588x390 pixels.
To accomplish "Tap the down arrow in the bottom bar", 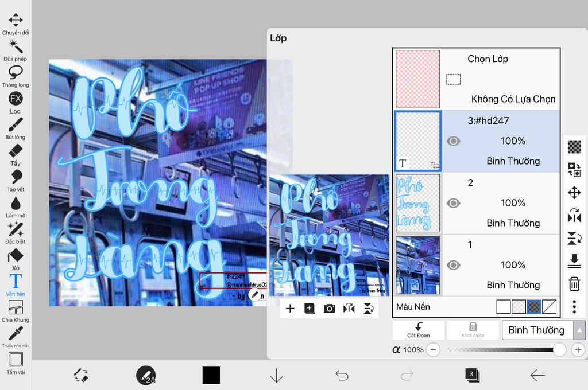I will tap(276, 375).
